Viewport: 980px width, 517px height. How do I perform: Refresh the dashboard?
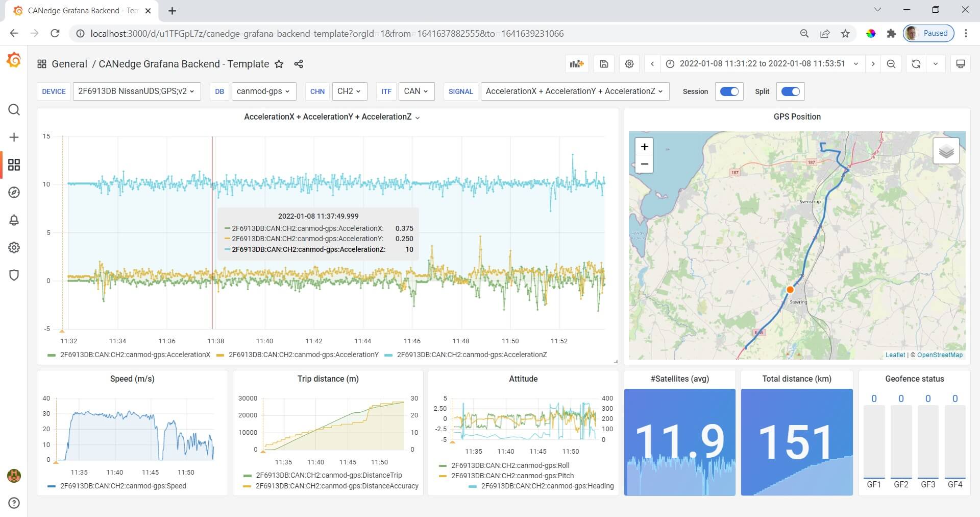[x=916, y=64]
